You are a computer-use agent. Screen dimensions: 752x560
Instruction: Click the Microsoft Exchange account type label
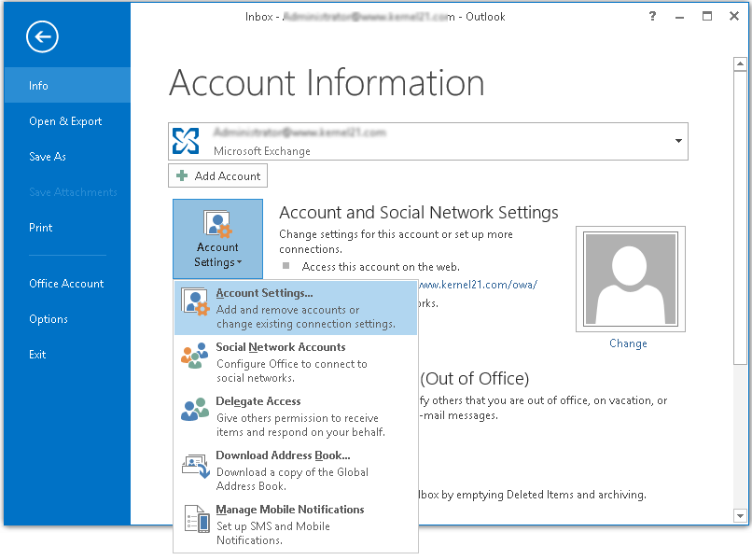pyautogui.click(x=262, y=151)
